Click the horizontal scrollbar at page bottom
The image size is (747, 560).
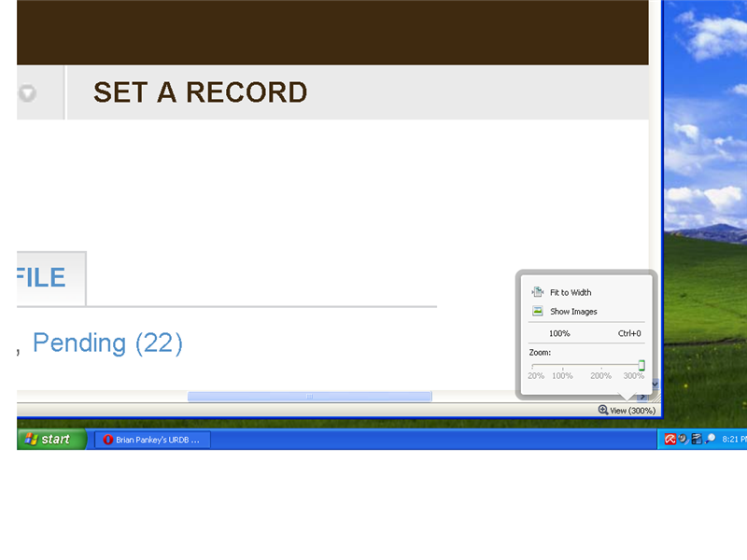[x=308, y=395]
